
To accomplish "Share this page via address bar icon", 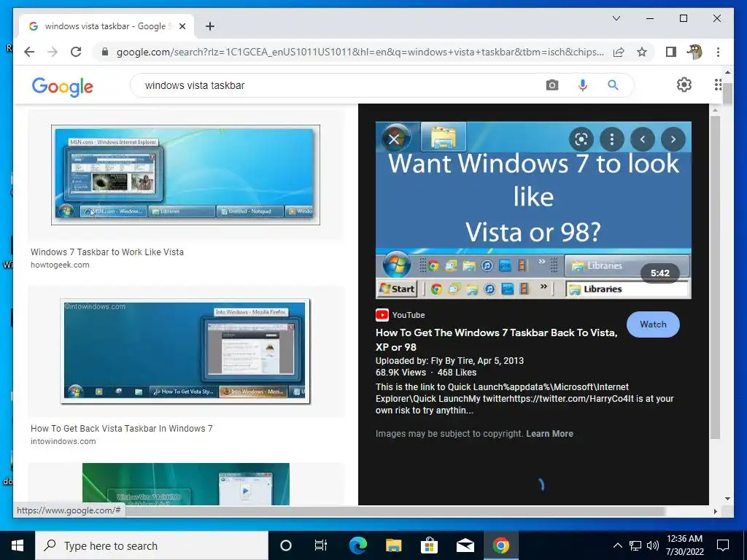I will [619, 52].
